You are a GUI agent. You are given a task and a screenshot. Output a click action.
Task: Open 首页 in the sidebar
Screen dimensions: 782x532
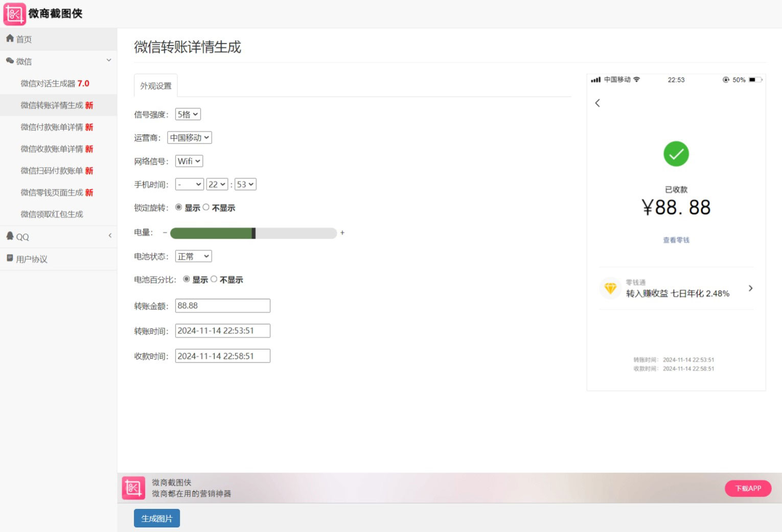click(58, 39)
